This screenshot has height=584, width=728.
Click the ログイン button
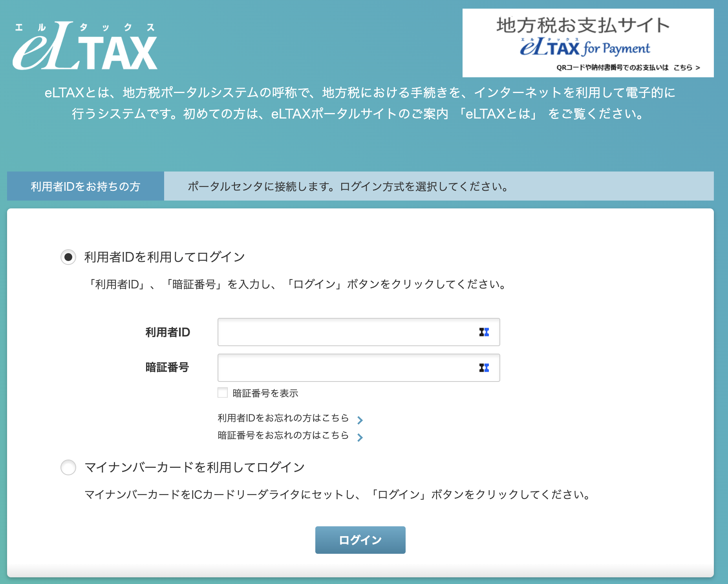point(360,540)
